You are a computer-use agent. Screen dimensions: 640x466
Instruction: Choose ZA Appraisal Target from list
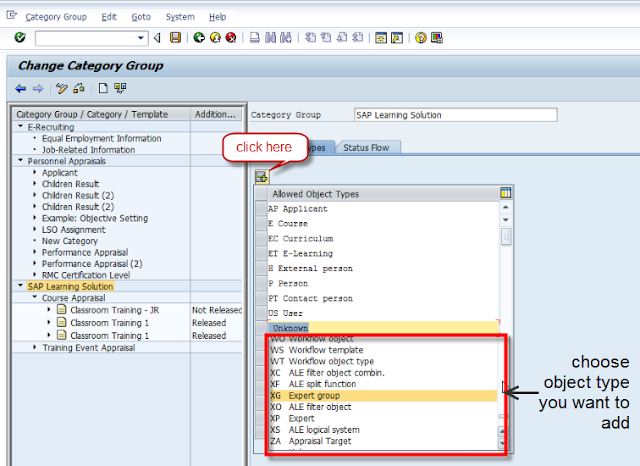383,441
